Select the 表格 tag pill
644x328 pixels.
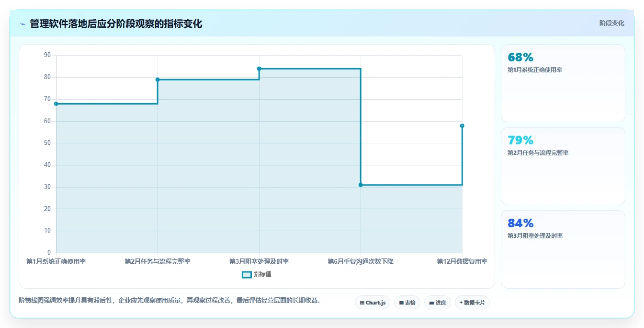[407, 303]
